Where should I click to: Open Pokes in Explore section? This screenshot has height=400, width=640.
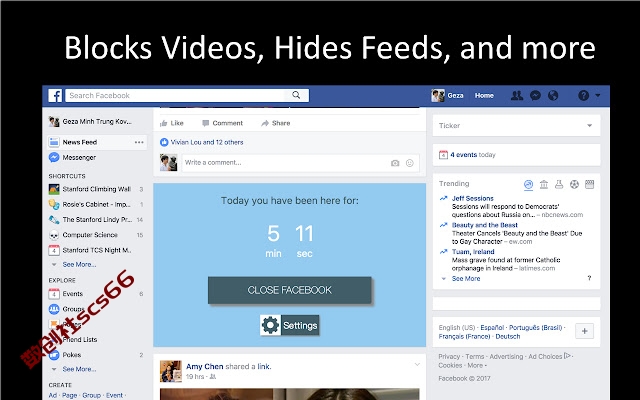pos(71,355)
